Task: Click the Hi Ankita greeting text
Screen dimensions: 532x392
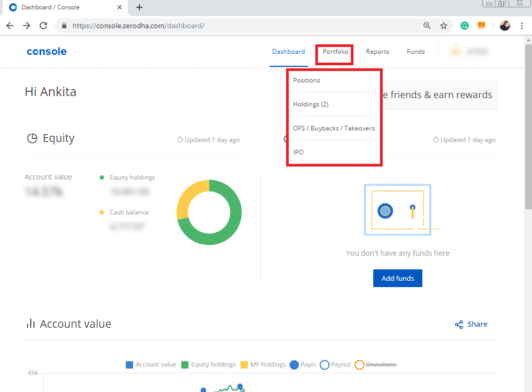Action: click(x=51, y=92)
